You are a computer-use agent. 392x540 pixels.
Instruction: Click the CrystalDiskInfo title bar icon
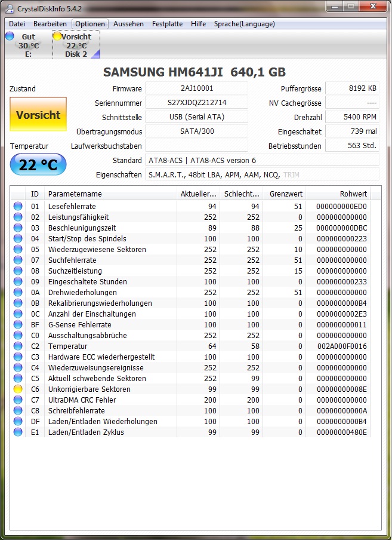[10, 8]
